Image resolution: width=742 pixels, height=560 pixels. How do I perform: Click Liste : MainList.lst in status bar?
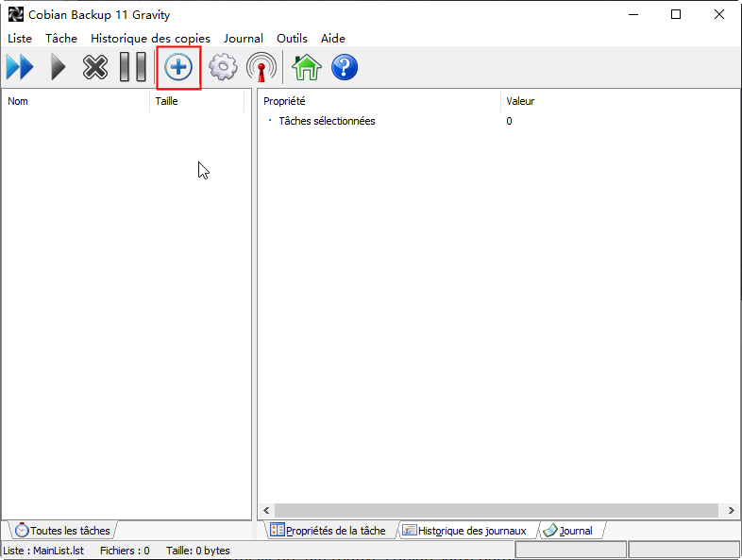[43, 551]
